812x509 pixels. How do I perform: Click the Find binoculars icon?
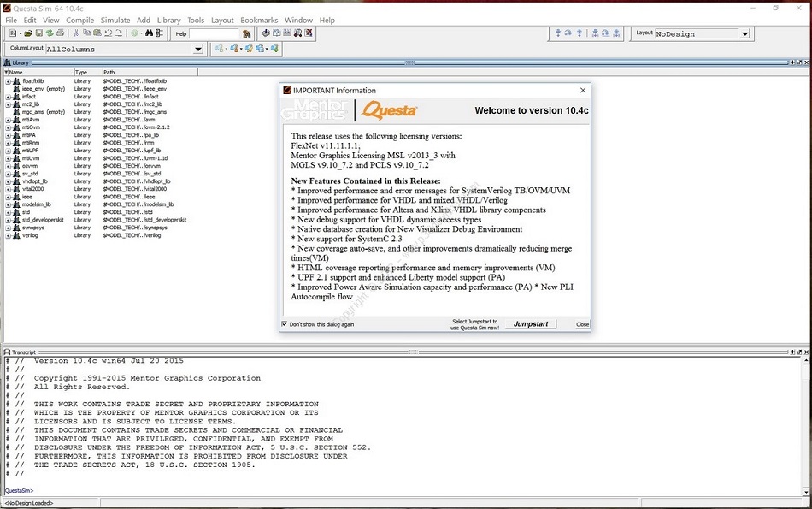[x=149, y=33]
